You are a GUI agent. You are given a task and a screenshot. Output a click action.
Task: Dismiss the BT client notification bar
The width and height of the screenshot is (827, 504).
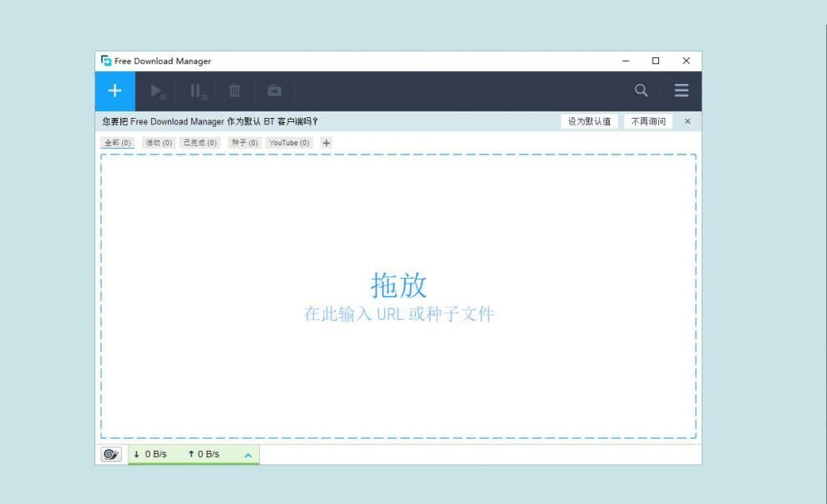pos(686,120)
